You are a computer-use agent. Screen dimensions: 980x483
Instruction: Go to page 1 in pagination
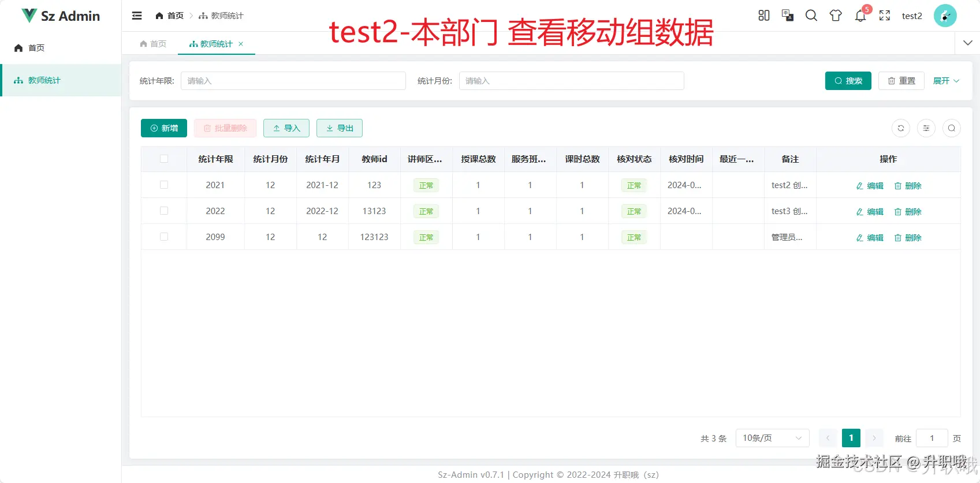click(851, 438)
